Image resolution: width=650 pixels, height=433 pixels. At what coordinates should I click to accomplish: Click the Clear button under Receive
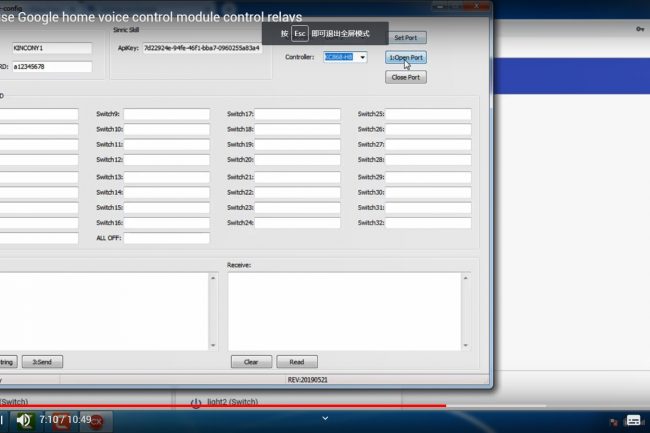(x=251, y=362)
